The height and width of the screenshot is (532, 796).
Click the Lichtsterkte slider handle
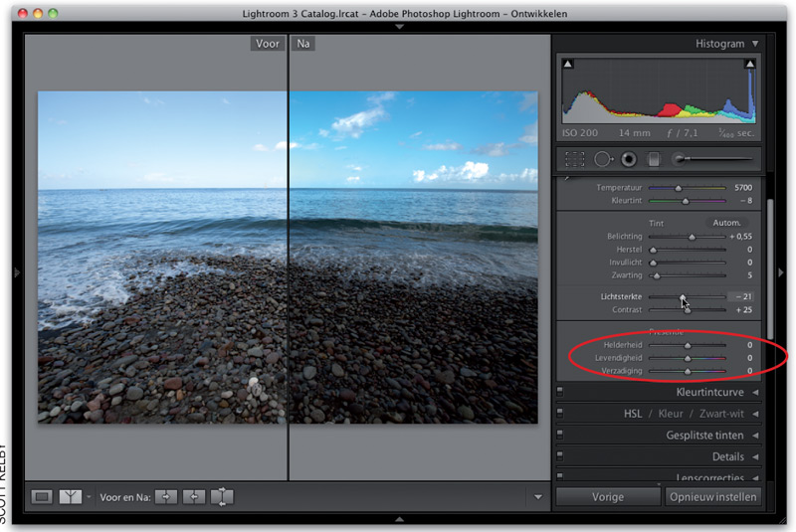pyautogui.click(x=683, y=297)
